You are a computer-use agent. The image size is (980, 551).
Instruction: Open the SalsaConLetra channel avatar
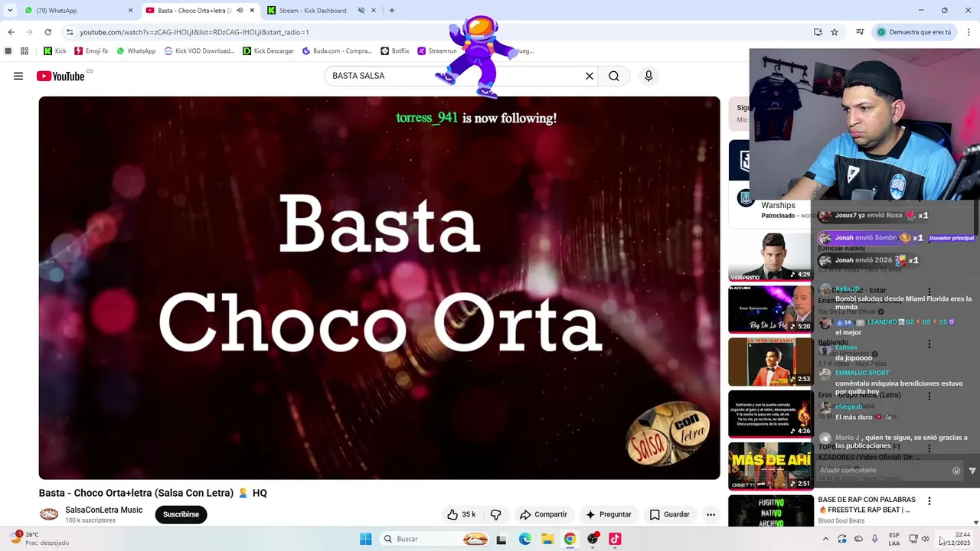click(49, 514)
